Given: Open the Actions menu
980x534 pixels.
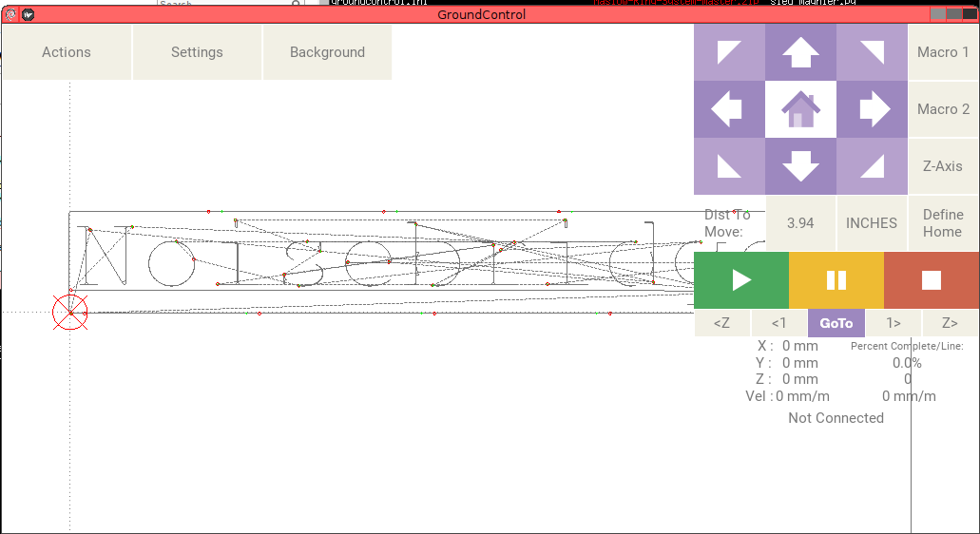Looking at the screenshot, I should (x=67, y=52).
